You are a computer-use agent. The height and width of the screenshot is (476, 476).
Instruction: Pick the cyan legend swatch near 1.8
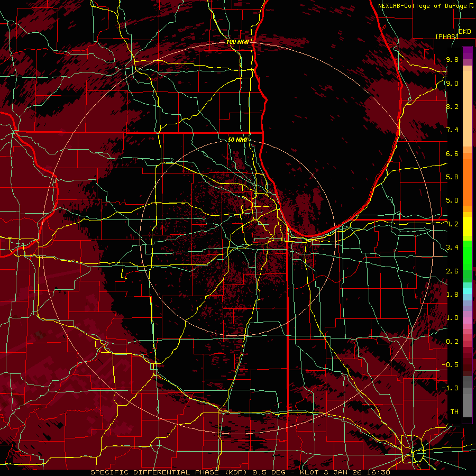pos(467,291)
